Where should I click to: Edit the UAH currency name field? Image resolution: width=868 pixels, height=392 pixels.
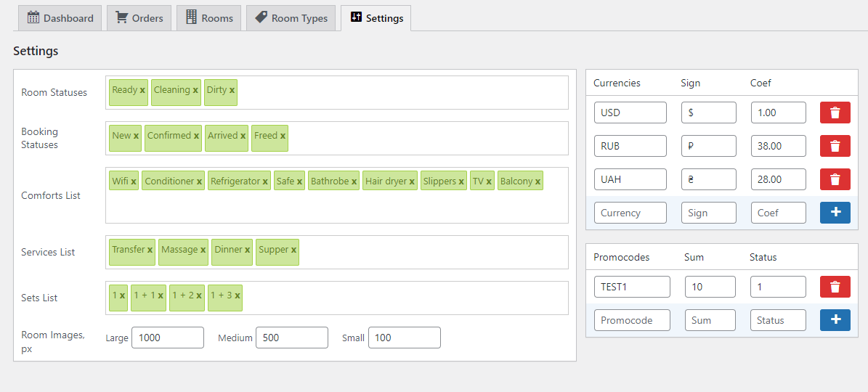point(630,180)
